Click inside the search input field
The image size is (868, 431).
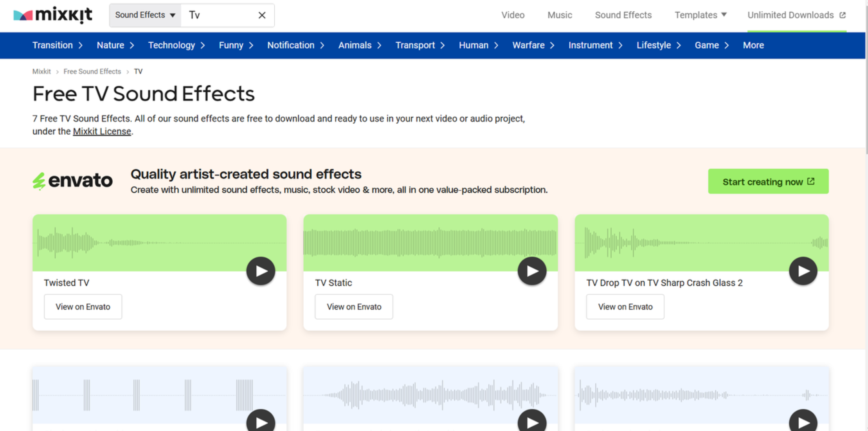click(x=219, y=15)
